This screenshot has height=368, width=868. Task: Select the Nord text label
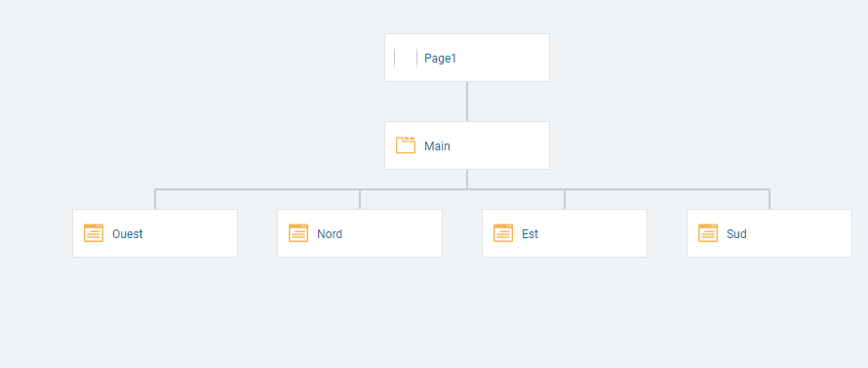[x=330, y=234]
